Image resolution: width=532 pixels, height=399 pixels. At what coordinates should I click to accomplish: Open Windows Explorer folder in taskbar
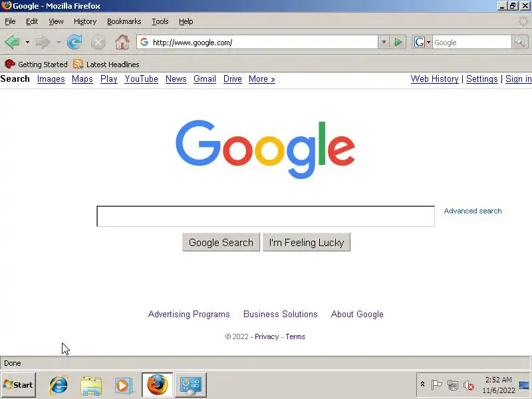91,385
